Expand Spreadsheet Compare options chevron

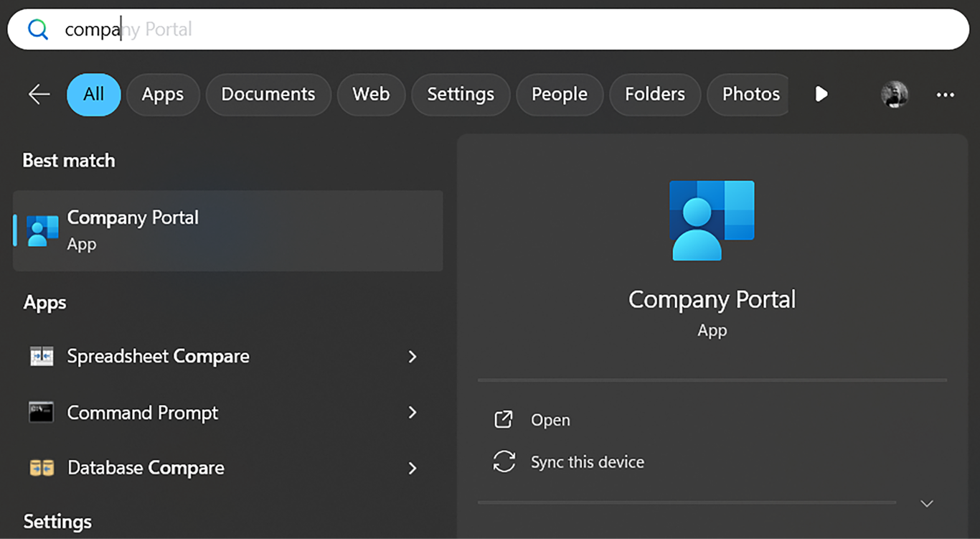(413, 357)
